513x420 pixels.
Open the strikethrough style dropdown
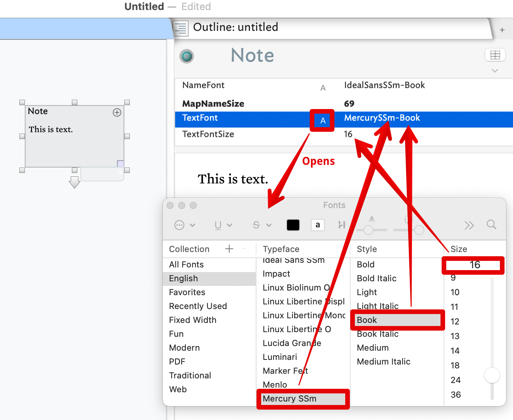click(262, 225)
